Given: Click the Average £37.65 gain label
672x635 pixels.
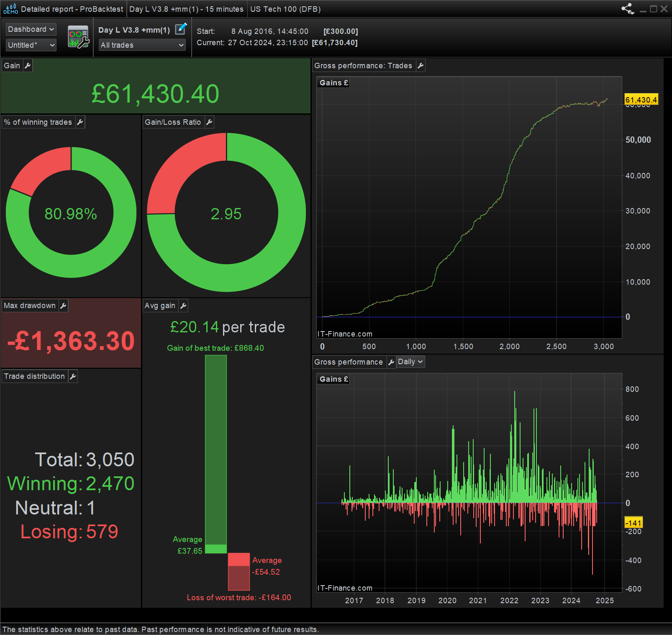Looking at the screenshot, I should tap(187, 545).
